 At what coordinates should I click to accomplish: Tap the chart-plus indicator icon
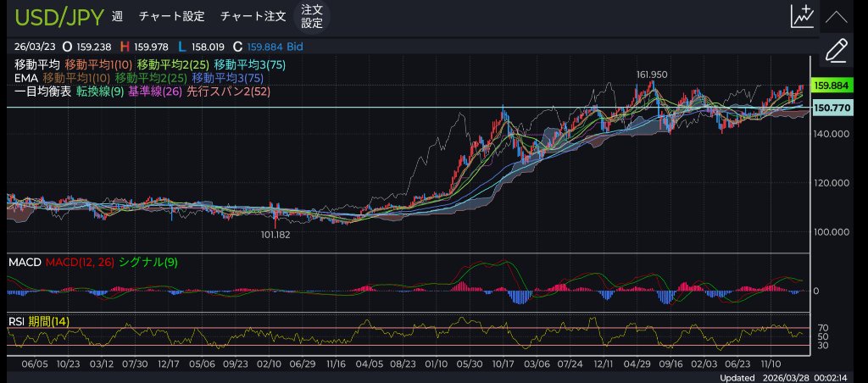point(801,16)
